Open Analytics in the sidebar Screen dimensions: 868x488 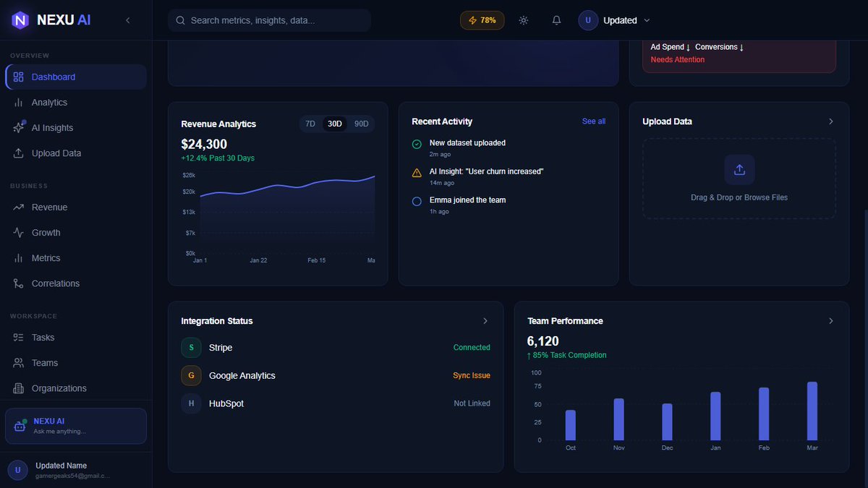76,103
